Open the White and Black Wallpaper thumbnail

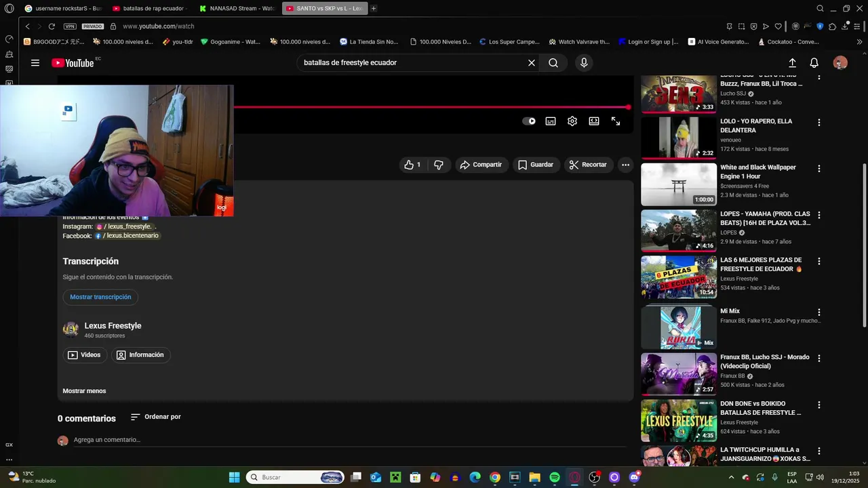(679, 184)
